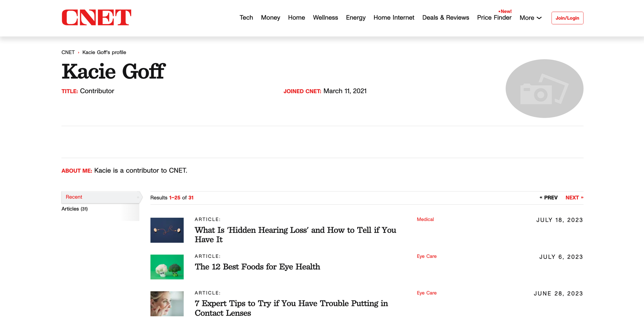This screenshot has height=325, width=644.
Task: Select the Recent filter tab
Action: pos(101,197)
